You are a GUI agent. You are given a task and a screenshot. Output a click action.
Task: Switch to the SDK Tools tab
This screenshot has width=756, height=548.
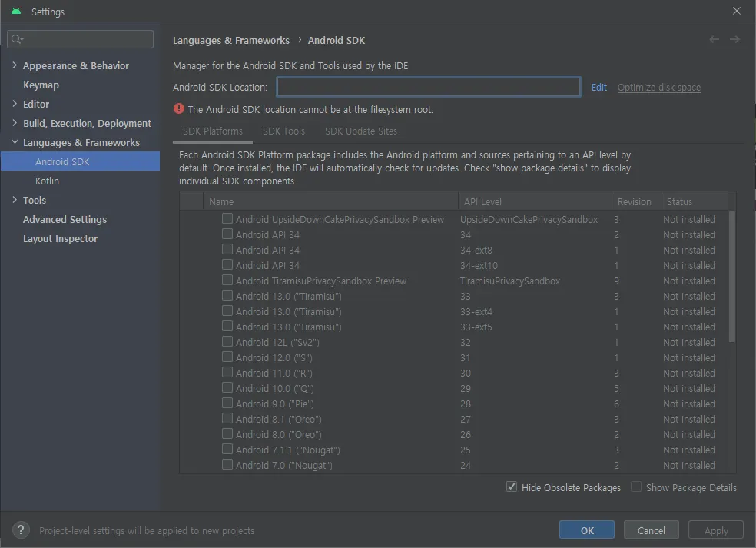pyautogui.click(x=283, y=131)
